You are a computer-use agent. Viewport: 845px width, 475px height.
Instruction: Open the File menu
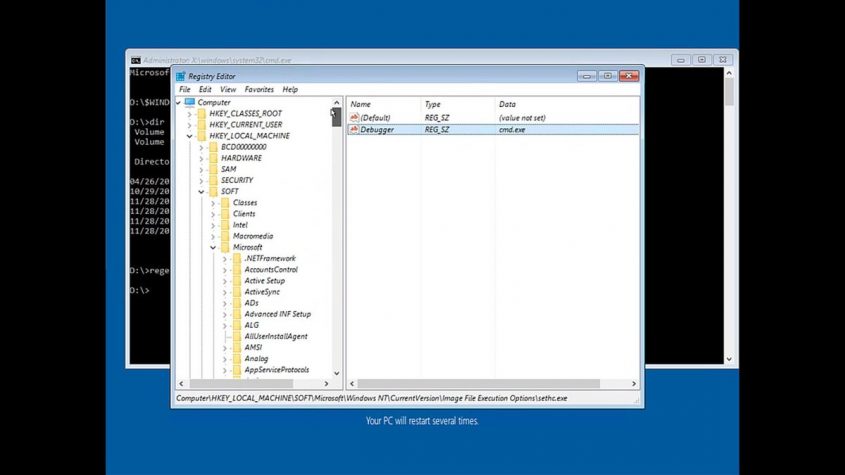click(x=184, y=90)
